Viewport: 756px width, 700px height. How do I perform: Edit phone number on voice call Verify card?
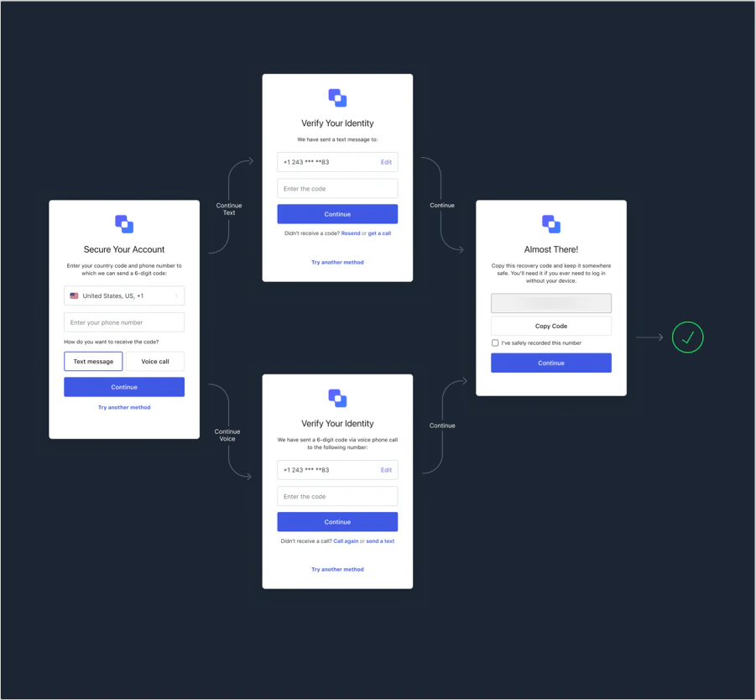(x=386, y=470)
